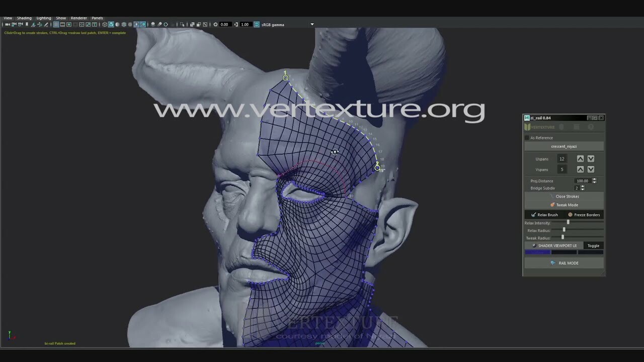644x362 pixels.
Task: Activate Tweak Mode in the zi_rail panel
Action: [565, 205]
